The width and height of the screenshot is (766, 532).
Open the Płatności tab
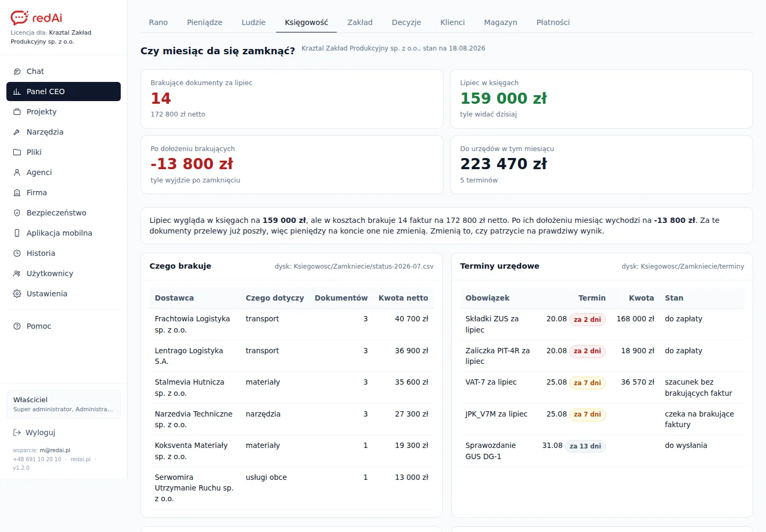coord(553,22)
